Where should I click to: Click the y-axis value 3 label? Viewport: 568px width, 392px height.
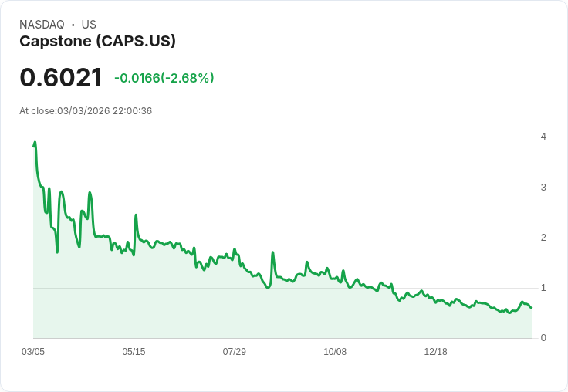pyautogui.click(x=544, y=188)
